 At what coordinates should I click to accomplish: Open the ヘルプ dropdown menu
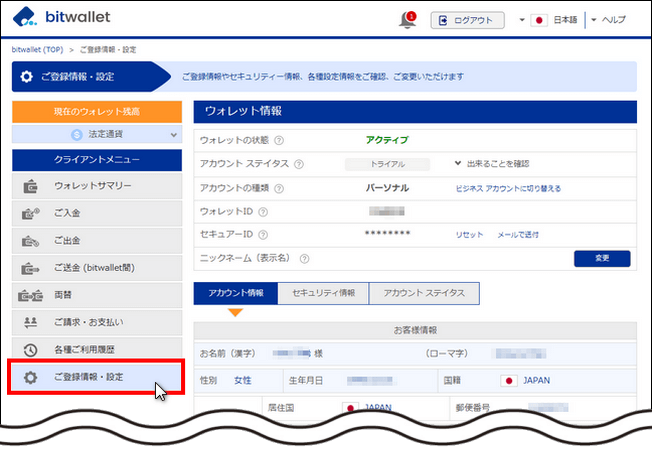click(x=608, y=20)
